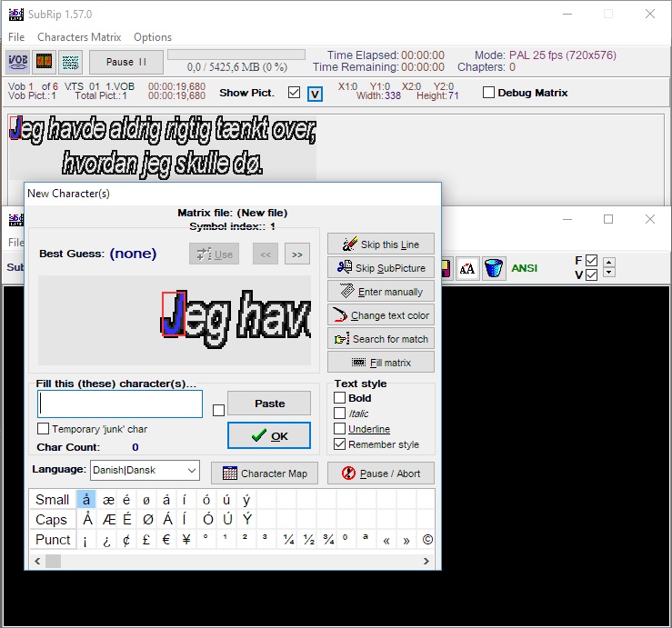
Task: Click the disabled Use button
Action: (x=214, y=254)
